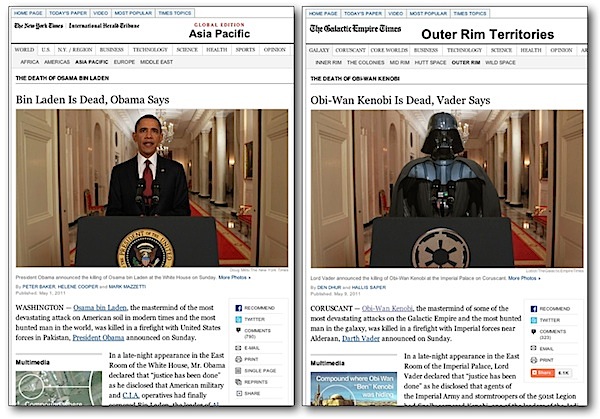Open the Multimedia map thumbnail on the New York Times page
This screenshot has width=600, height=419.
pos(59,388)
